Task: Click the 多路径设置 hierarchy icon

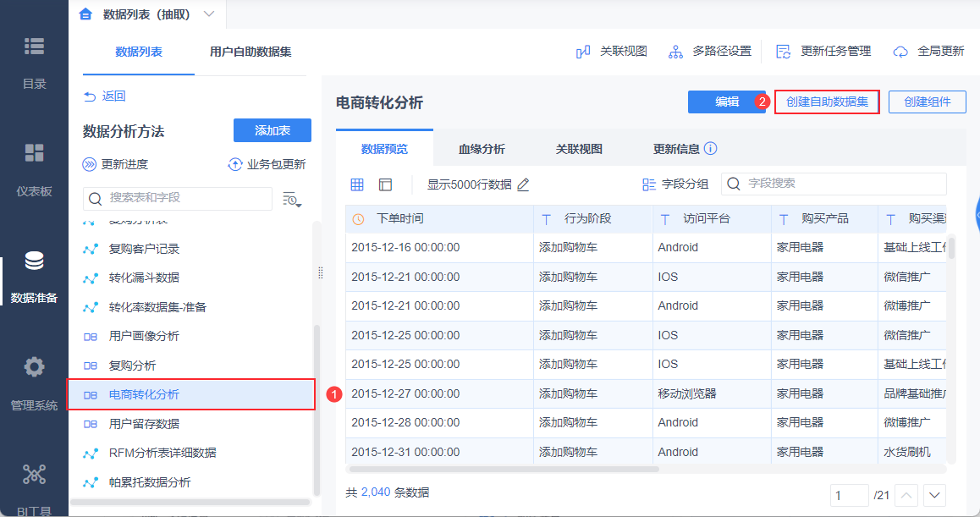Action: pos(675,52)
